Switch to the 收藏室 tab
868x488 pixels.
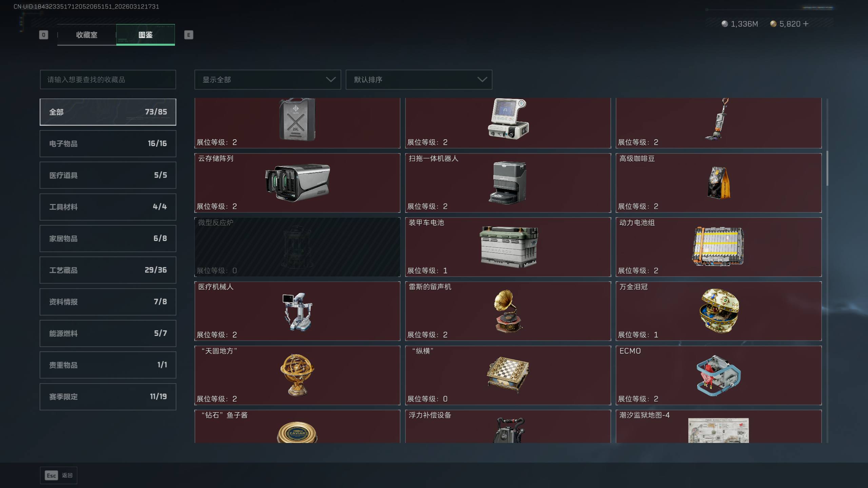pyautogui.click(x=87, y=35)
